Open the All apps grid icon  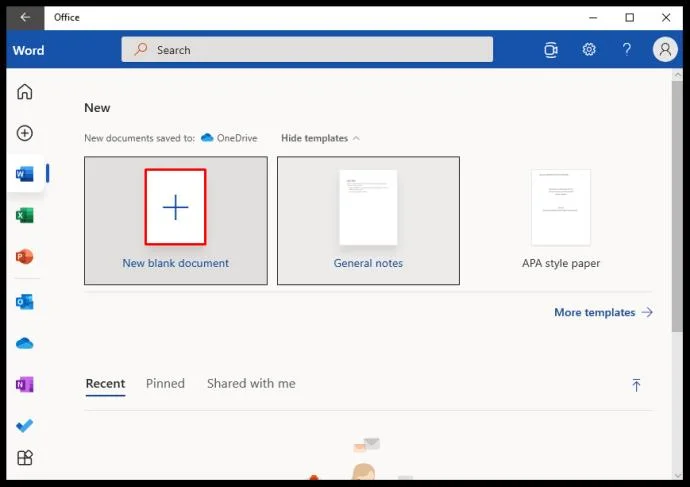coord(25,458)
